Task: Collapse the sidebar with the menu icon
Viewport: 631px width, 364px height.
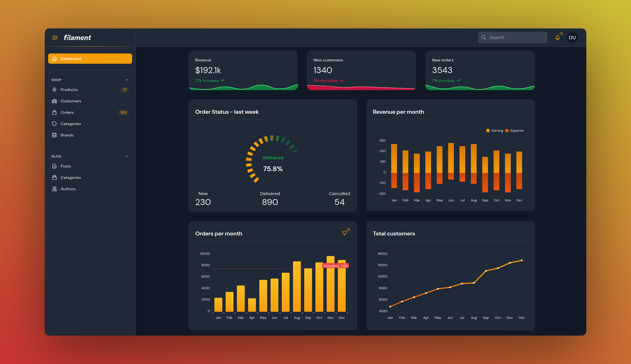Action: point(55,38)
